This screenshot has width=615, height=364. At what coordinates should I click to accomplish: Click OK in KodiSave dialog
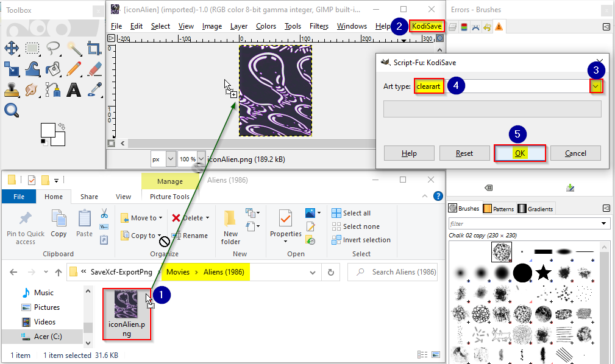pos(520,153)
